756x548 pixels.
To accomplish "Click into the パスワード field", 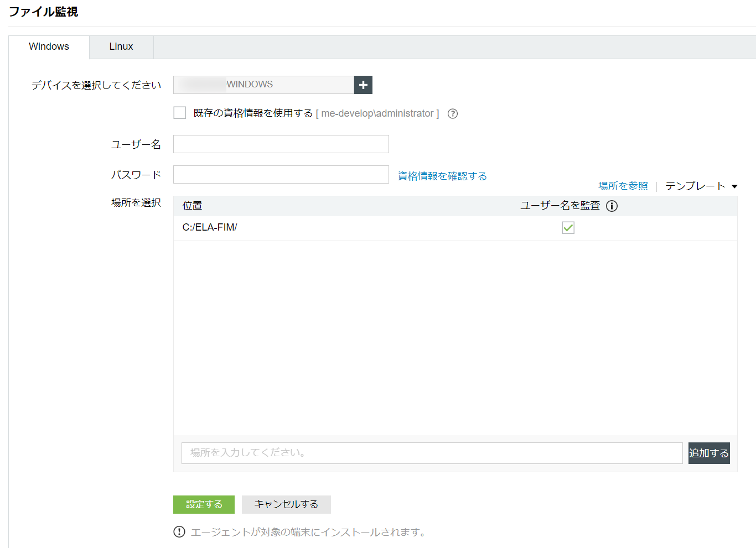I will click(281, 175).
